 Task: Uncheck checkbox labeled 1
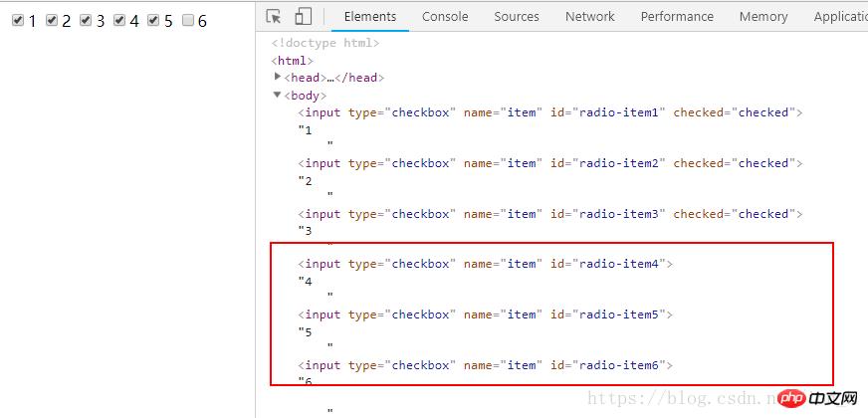coord(18,21)
